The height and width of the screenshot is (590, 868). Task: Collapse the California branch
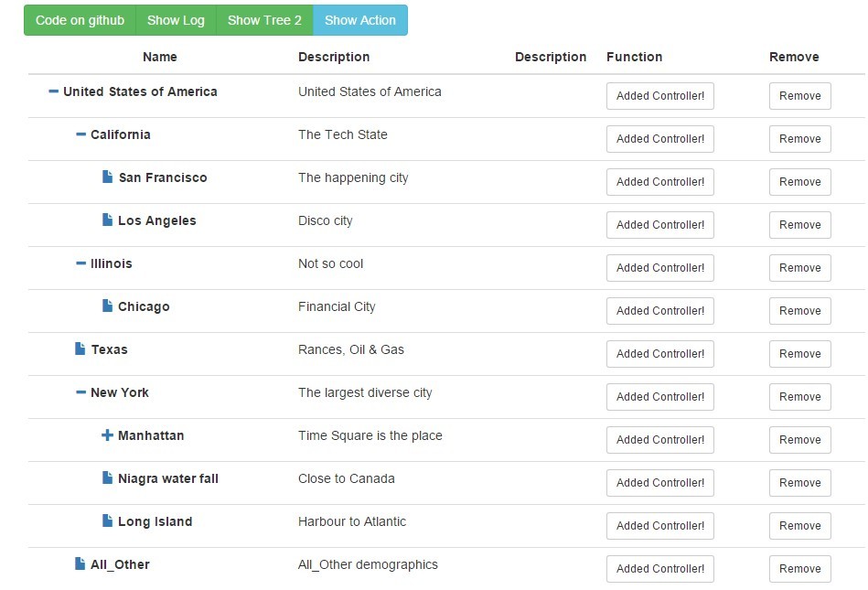pyautogui.click(x=80, y=134)
